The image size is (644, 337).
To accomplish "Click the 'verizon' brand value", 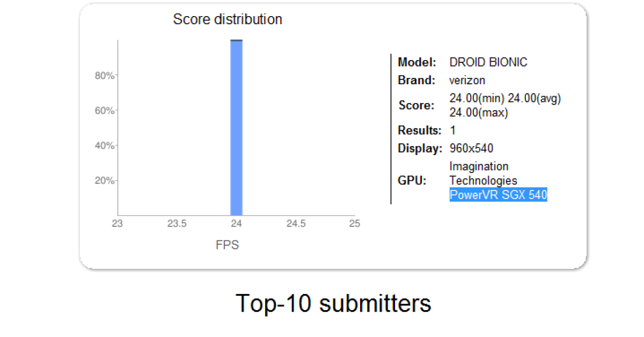I will 467,80.
